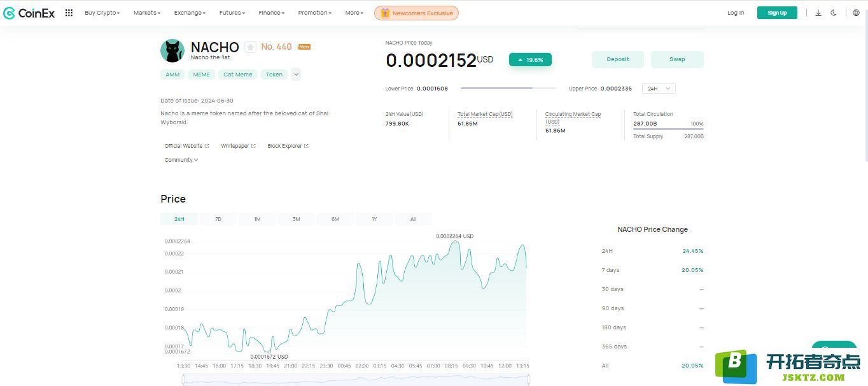This screenshot has width=868, height=386.
Task: Select the Cat Meme tag
Action: pos(237,75)
